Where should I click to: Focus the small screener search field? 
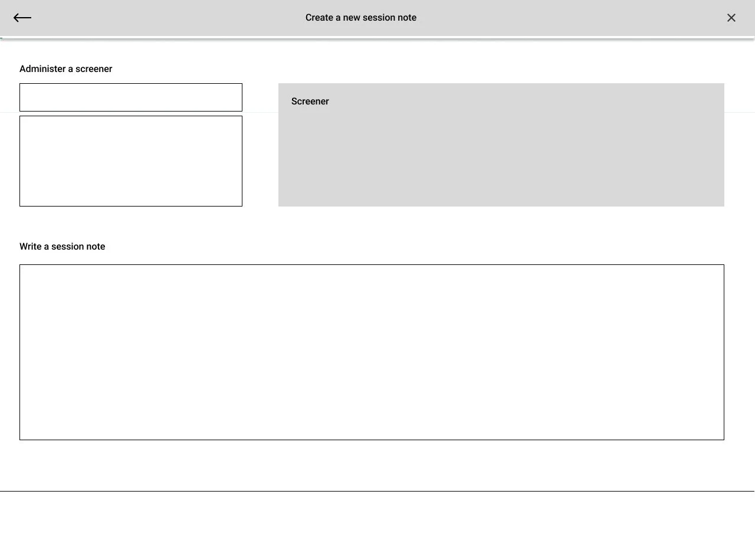[x=131, y=97]
